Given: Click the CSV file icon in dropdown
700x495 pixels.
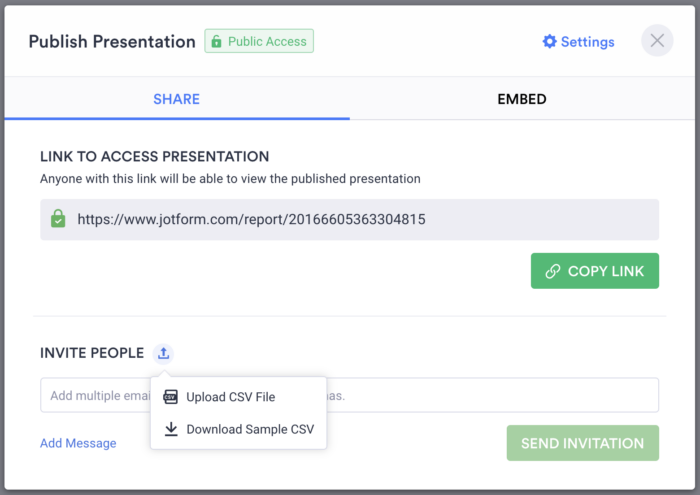Looking at the screenshot, I should tap(171, 397).
